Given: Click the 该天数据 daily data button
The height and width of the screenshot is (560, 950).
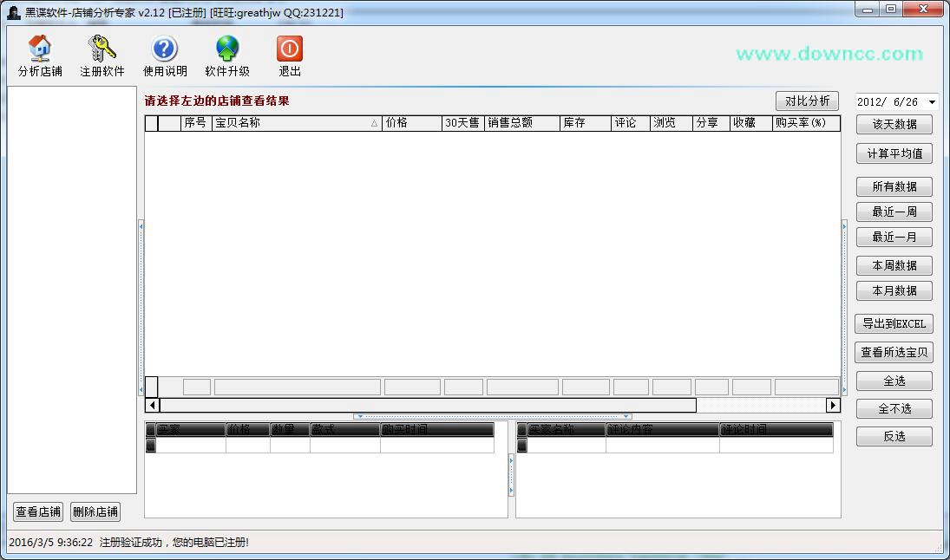Looking at the screenshot, I should [x=894, y=124].
